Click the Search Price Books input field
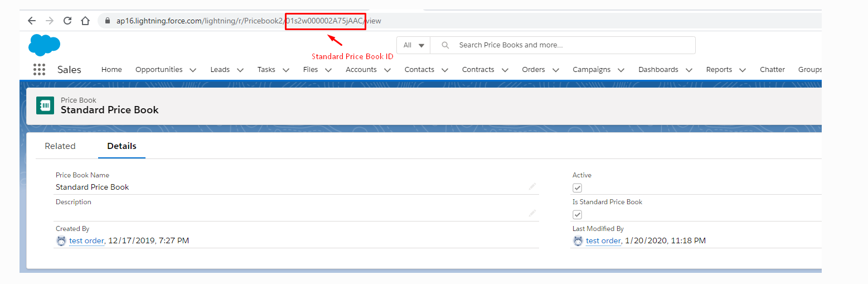868x284 pixels. [x=563, y=45]
